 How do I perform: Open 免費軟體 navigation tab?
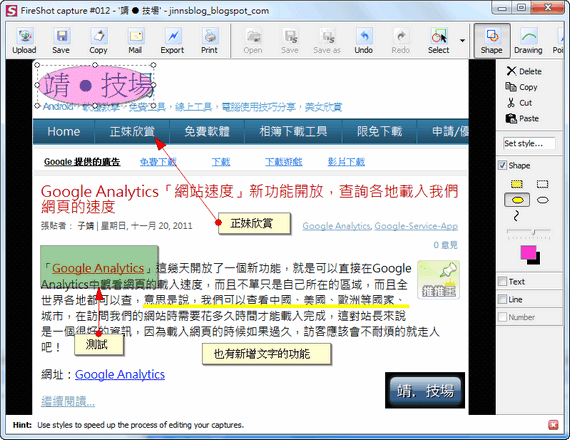click(x=207, y=131)
